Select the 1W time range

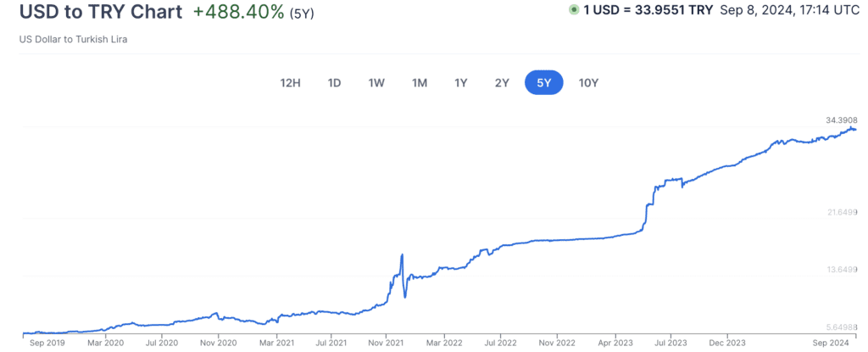(376, 82)
